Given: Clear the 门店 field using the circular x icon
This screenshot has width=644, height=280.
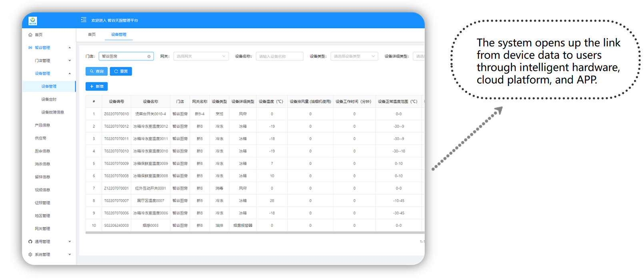Looking at the screenshot, I should pyautogui.click(x=149, y=56).
